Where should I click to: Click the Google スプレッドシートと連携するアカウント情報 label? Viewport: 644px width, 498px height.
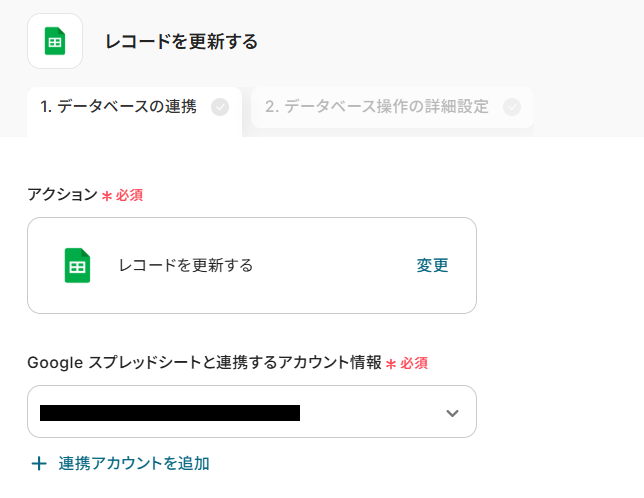[x=204, y=363]
